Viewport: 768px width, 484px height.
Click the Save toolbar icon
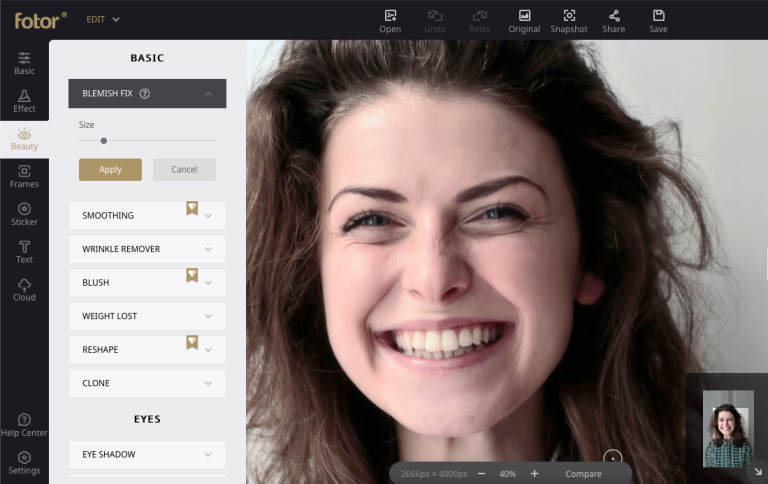tap(658, 22)
